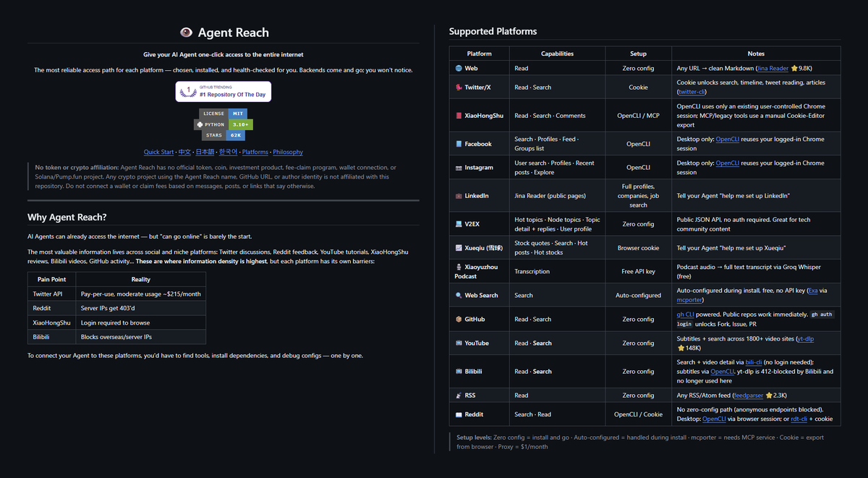Viewport: 868px width, 478px height.
Task: Click the 'Free API key' setup cell
Action: (x=638, y=272)
